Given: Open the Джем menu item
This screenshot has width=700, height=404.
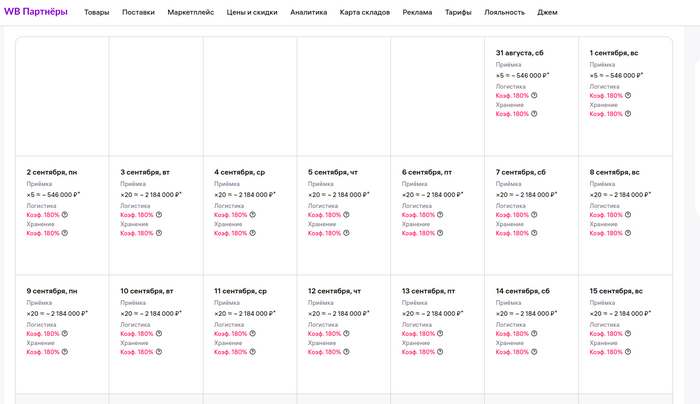Looking at the screenshot, I should [548, 13].
